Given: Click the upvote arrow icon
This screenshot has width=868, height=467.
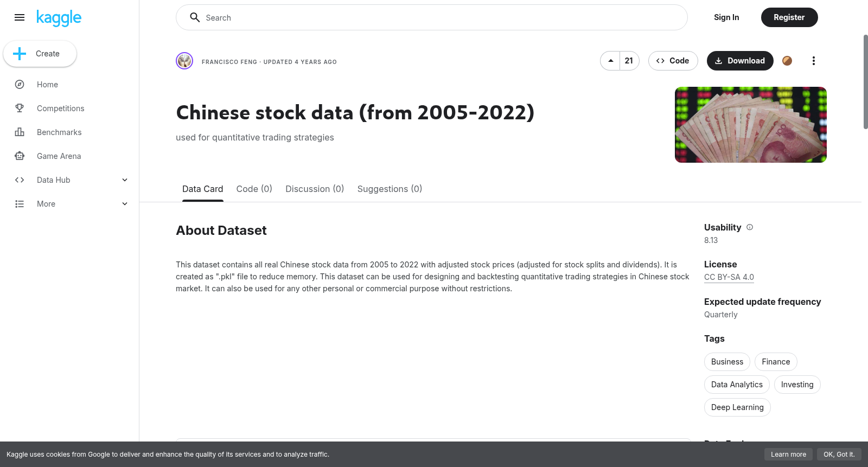Looking at the screenshot, I should click(x=610, y=61).
